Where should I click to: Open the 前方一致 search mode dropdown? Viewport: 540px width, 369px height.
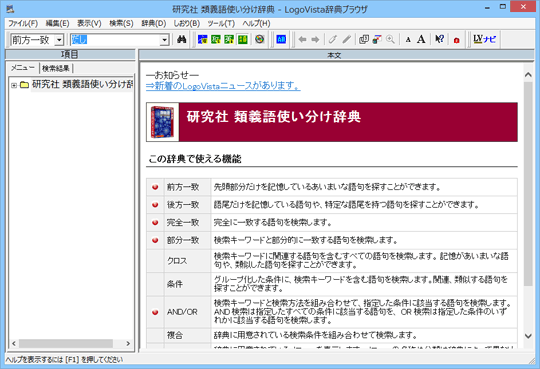[x=59, y=40]
